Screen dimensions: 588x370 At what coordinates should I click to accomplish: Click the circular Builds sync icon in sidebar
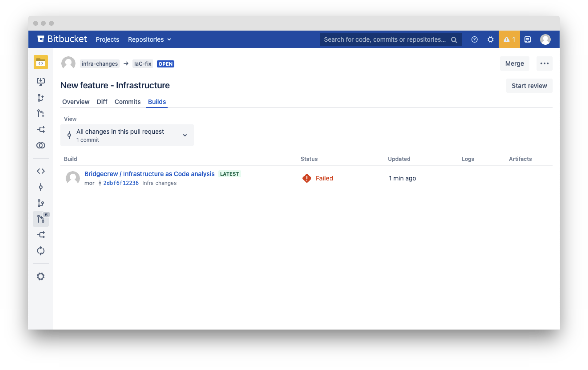click(x=41, y=251)
